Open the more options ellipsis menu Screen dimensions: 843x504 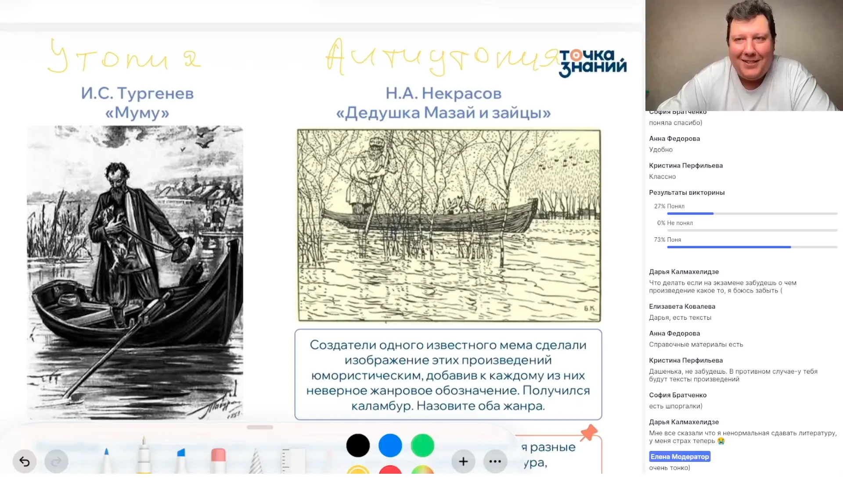495,461
